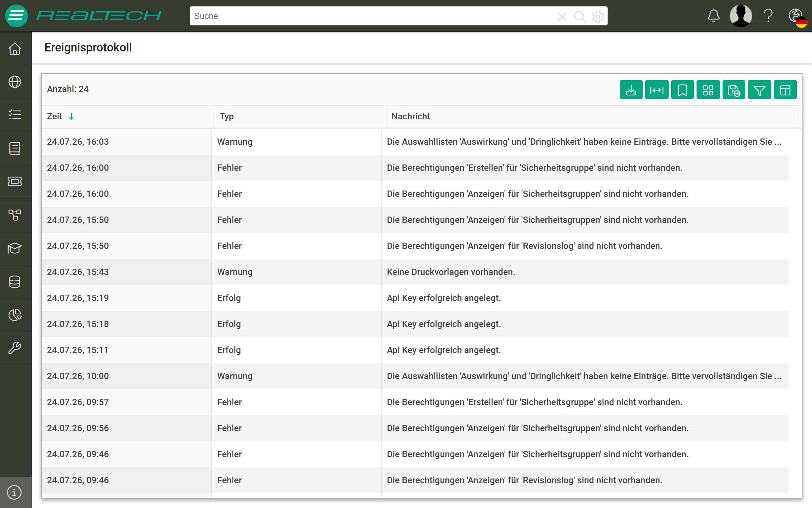Select the 24.07.26, 09:57 Fehler row

click(x=415, y=402)
